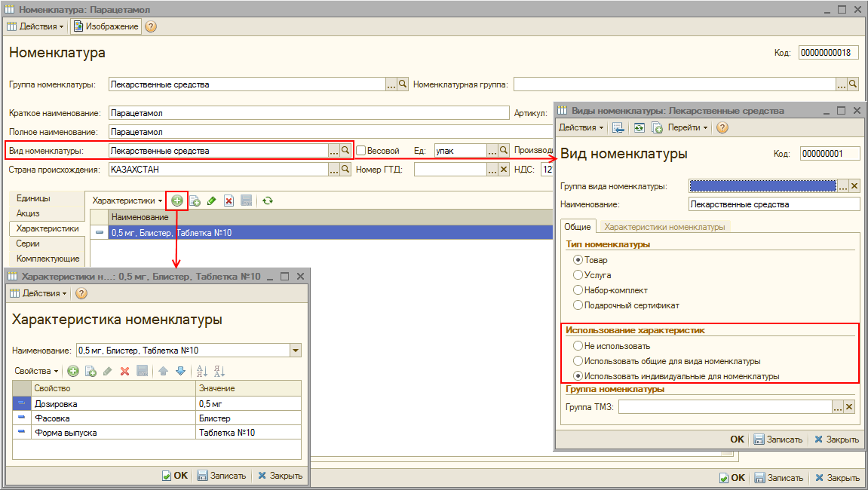Click the red X delete icon in Свойства toolbar

124,371
